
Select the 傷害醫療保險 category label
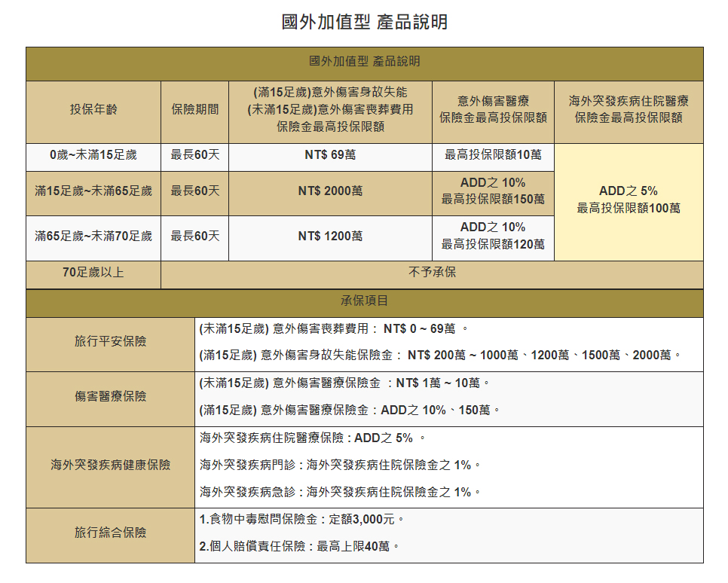pos(110,397)
